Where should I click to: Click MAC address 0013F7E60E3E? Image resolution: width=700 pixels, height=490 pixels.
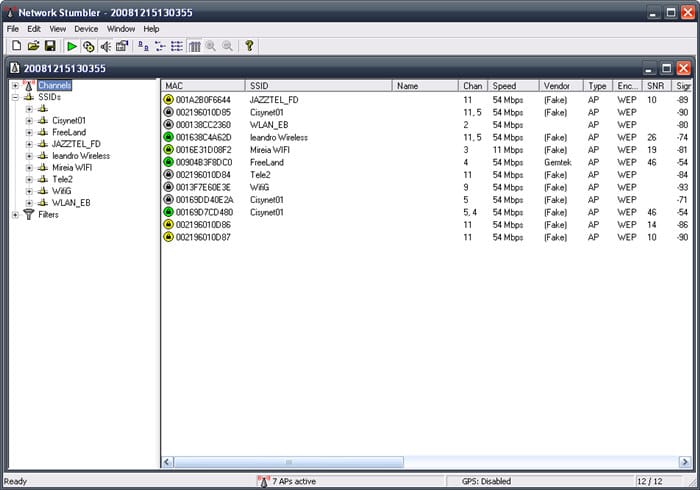tap(203, 187)
